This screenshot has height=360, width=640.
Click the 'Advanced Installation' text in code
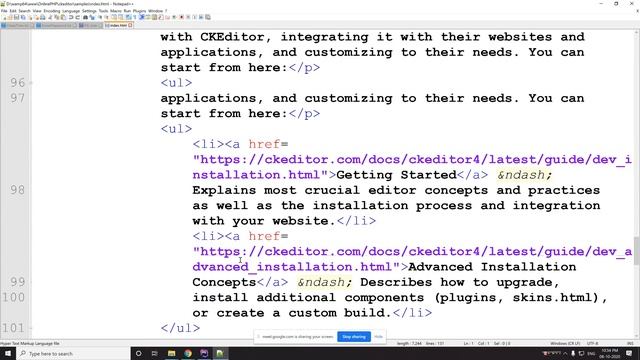(492, 267)
